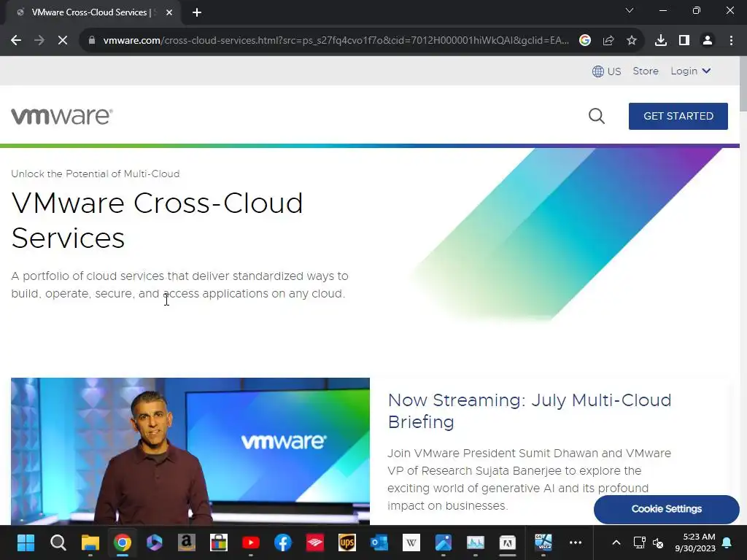
Task: Click the video thumbnail with the presenter
Action: (x=190, y=451)
